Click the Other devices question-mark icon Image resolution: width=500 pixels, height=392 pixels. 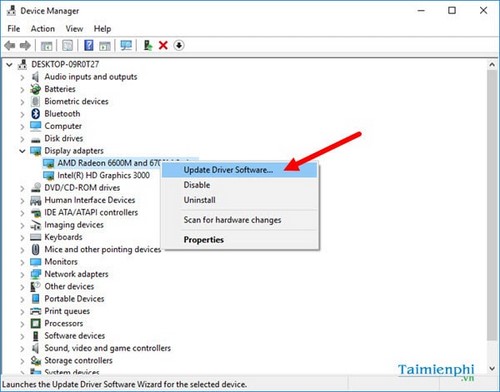[35, 286]
